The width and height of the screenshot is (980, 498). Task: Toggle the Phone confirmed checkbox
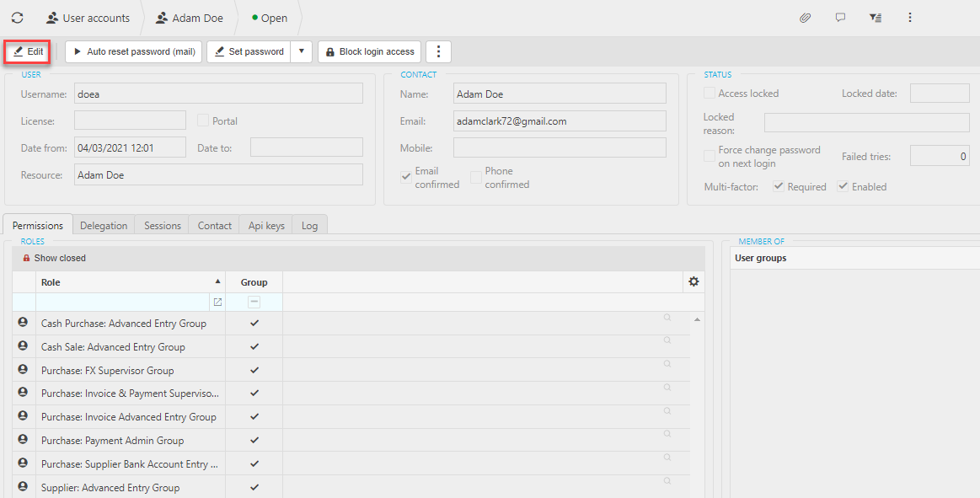point(476,178)
